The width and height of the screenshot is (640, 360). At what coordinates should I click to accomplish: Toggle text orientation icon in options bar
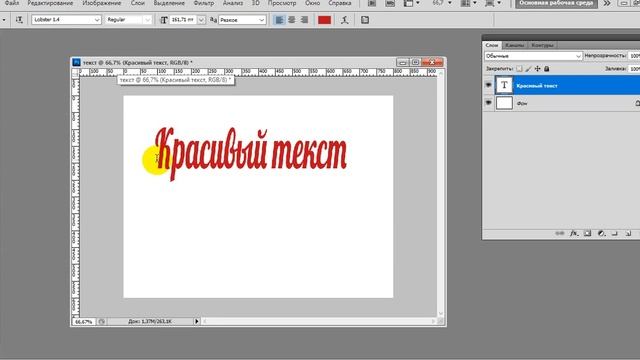point(19,20)
